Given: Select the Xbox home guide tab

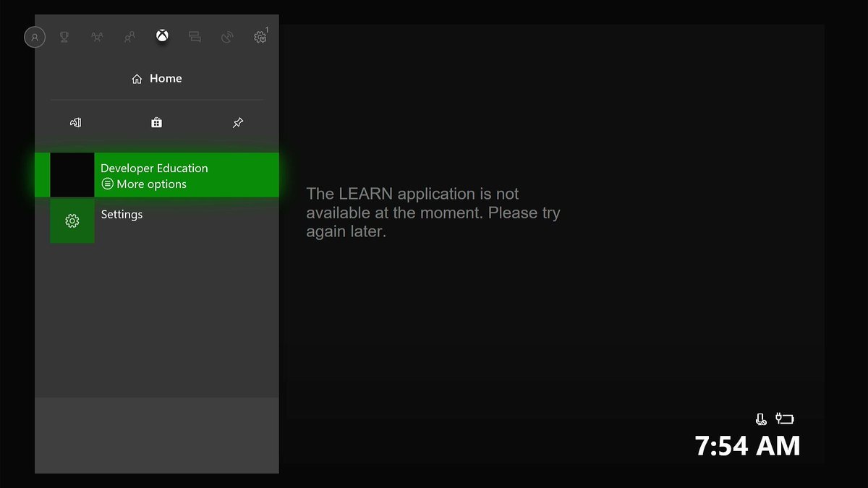Looking at the screenshot, I should 163,35.
